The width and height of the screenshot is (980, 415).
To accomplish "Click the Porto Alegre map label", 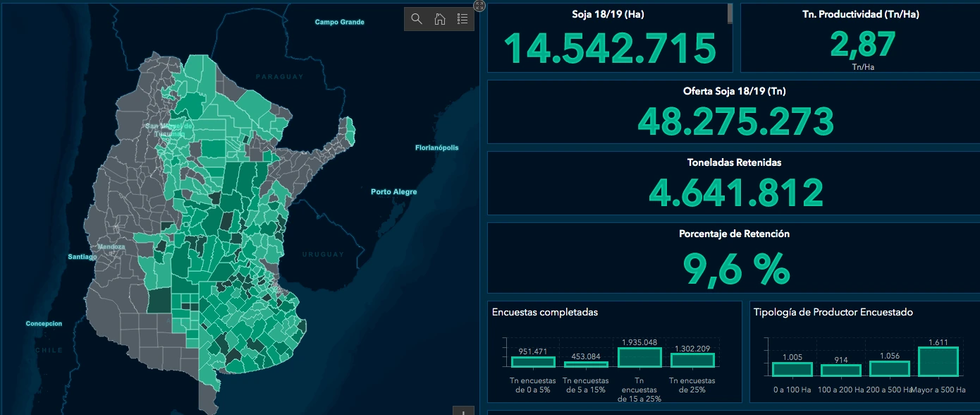I will click(x=394, y=192).
